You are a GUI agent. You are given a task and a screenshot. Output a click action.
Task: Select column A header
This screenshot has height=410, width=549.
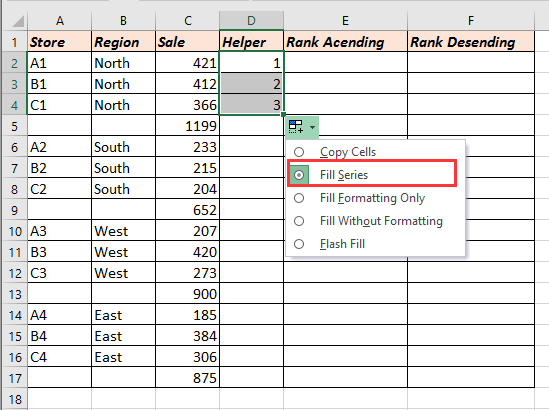tap(60, 21)
